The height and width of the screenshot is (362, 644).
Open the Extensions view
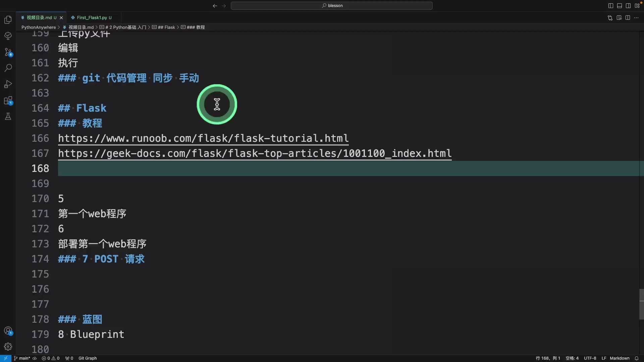[x=8, y=101]
